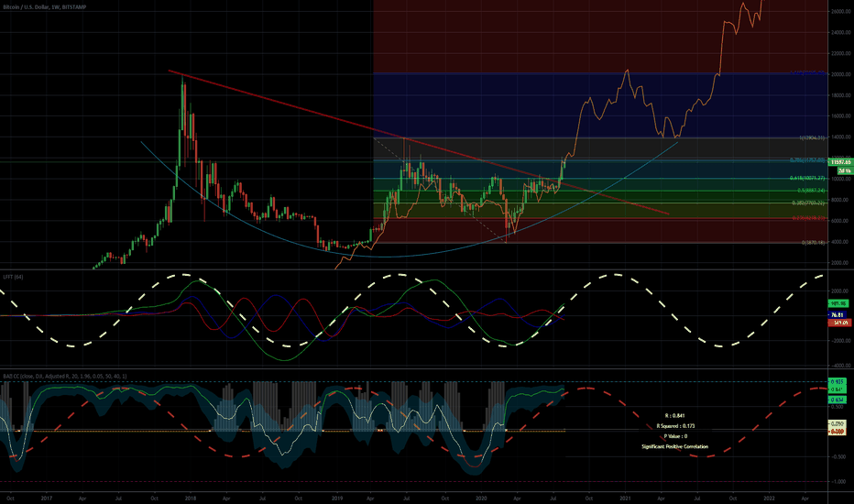Screen dimensions: 854x504
Task: Click the 2021 time axis label
Action: (x=625, y=498)
